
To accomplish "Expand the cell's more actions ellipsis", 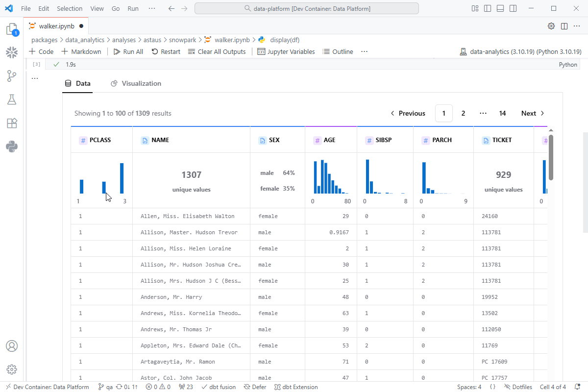I will [35, 78].
